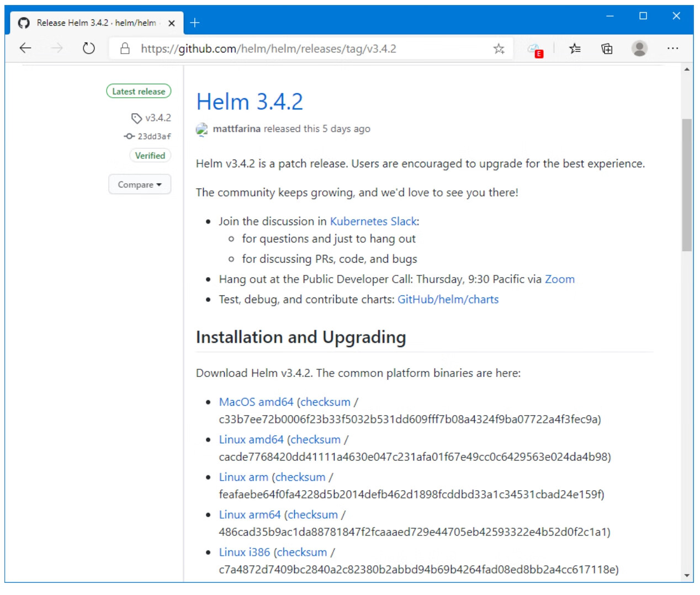Open the Linux arm64 checksum link
Screen dimensions: 700x595
312,514
